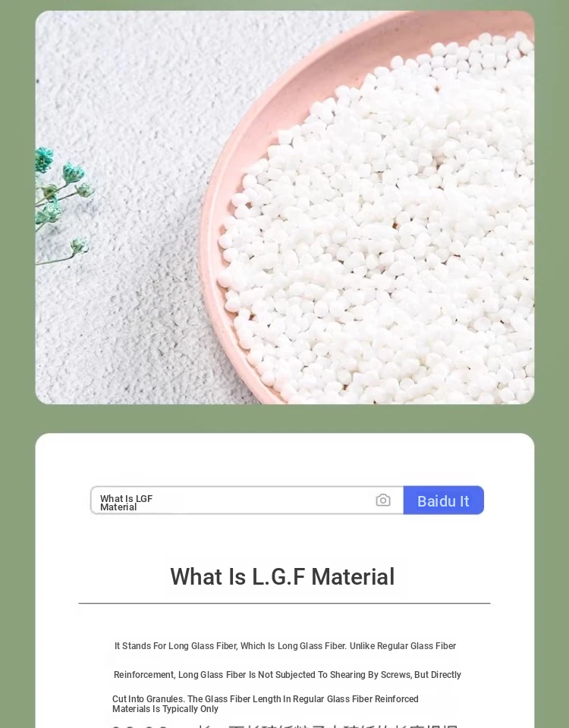
Task: Click the line starting with 'Cut Into Granules'
Action: click(x=266, y=698)
